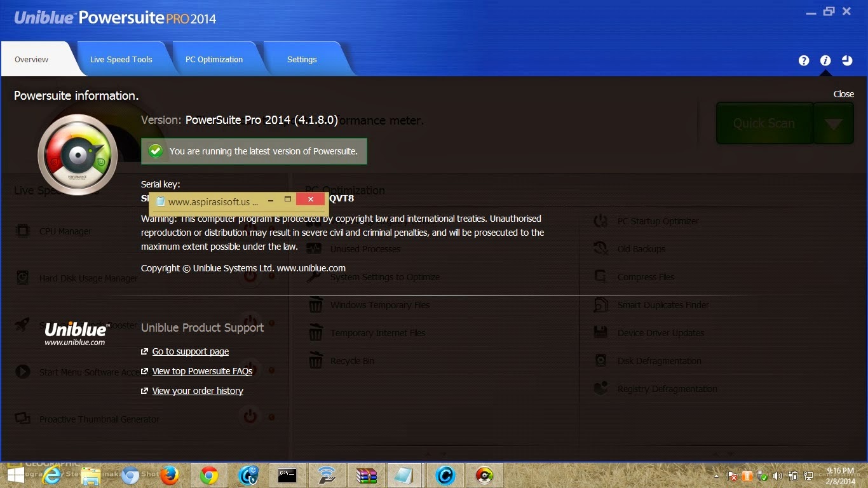Click the Windows Start button
The image size is (868, 488).
point(15,475)
